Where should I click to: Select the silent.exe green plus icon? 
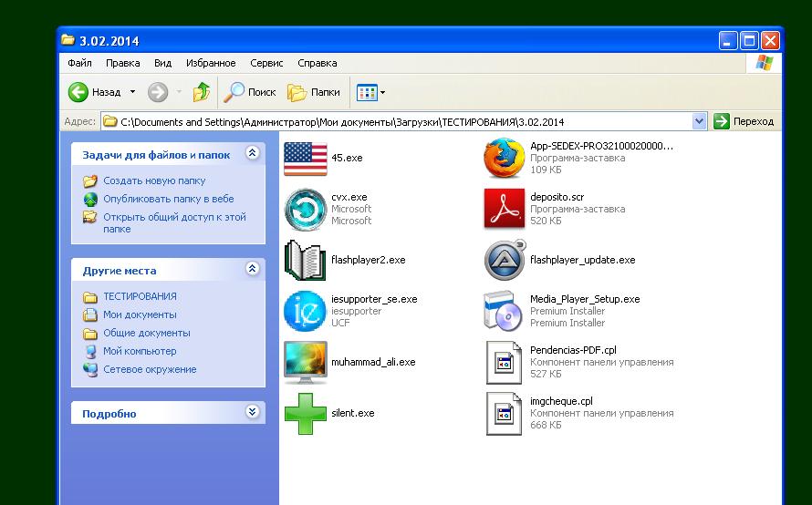point(305,413)
